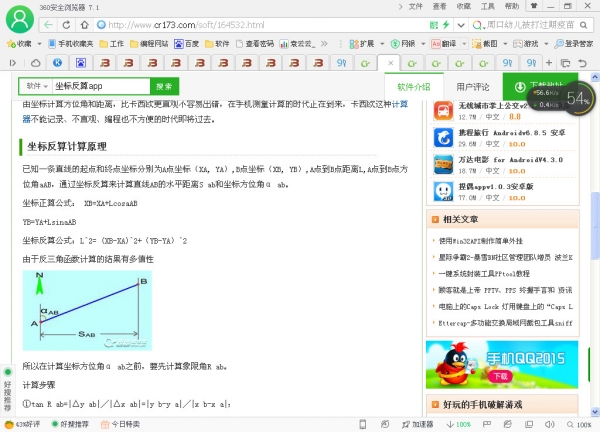Open the 编程网站 bookmark folder
Viewport: 600px width, 432px height.
point(149,44)
